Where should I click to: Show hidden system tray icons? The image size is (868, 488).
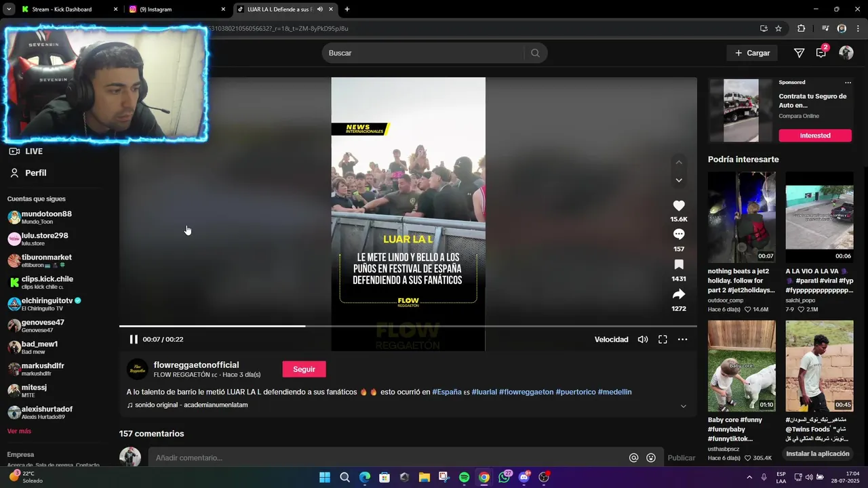pos(749,477)
